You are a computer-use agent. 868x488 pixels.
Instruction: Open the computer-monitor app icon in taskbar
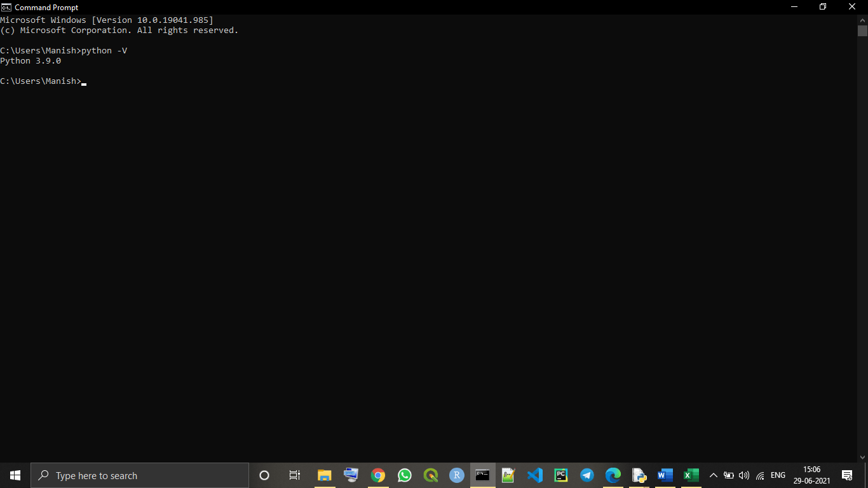point(351,475)
